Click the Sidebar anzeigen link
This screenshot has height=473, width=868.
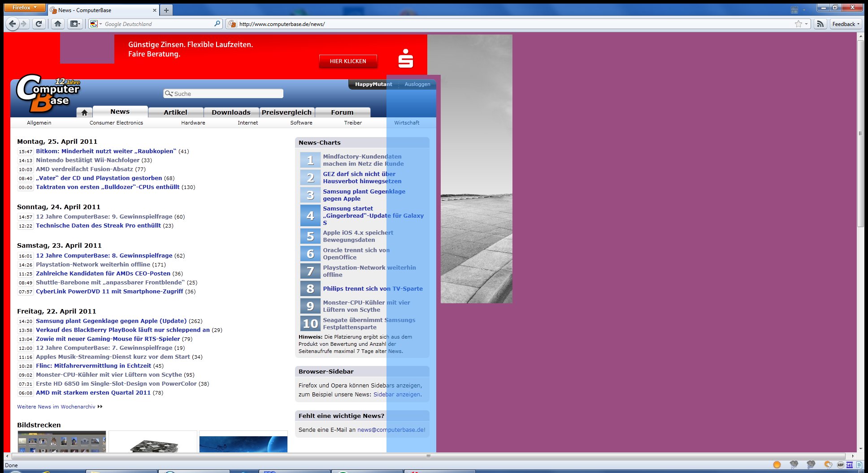coord(397,395)
